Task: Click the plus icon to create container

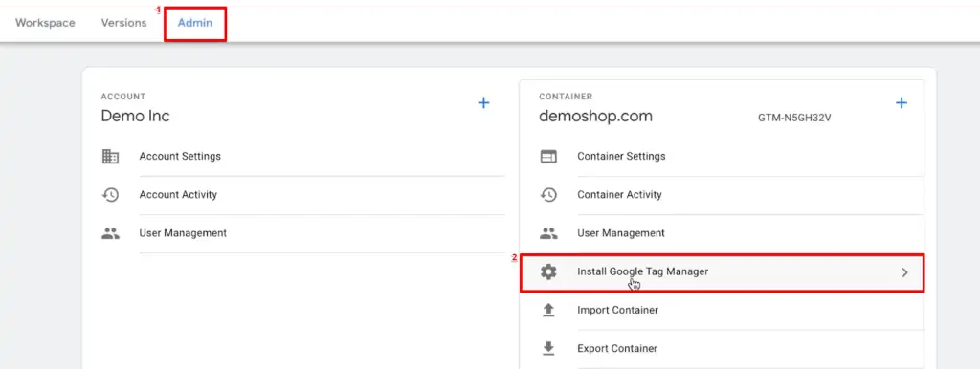Action: [x=902, y=103]
